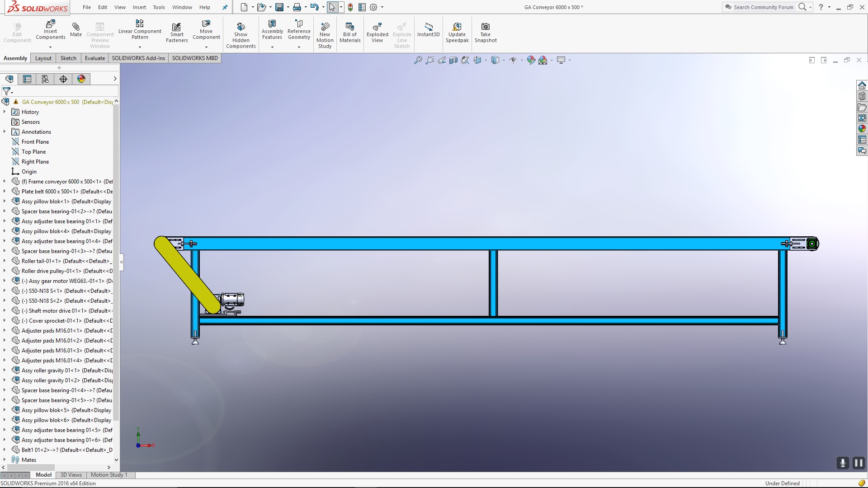This screenshot has height=488, width=868.
Task: Click Show Hidden Components
Action: point(241,35)
